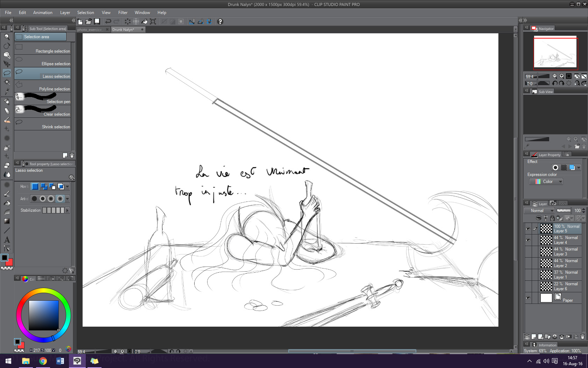Select the Zoom tool in the toolbar

(x=7, y=36)
